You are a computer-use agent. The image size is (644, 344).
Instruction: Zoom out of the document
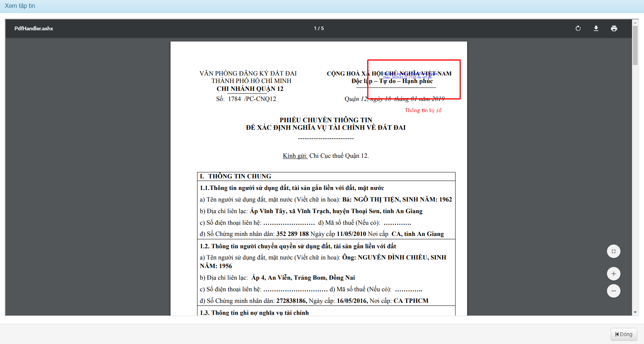click(614, 291)
